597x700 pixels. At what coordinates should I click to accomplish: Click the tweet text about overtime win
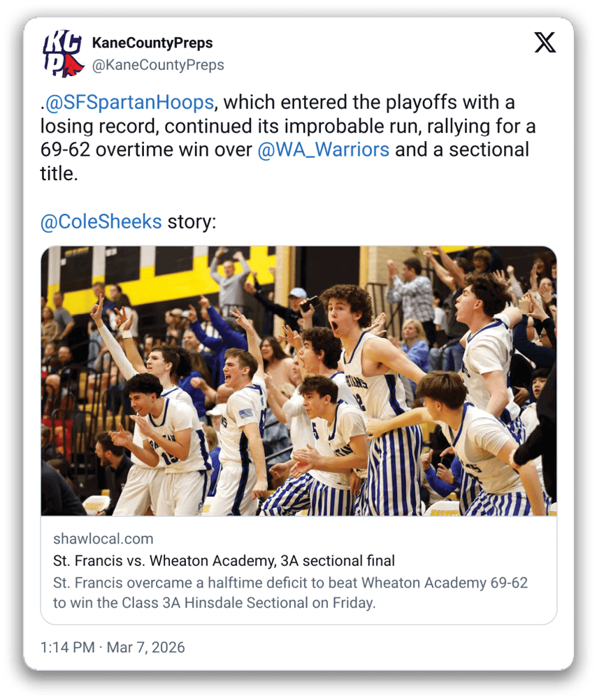tap(288, 138)
